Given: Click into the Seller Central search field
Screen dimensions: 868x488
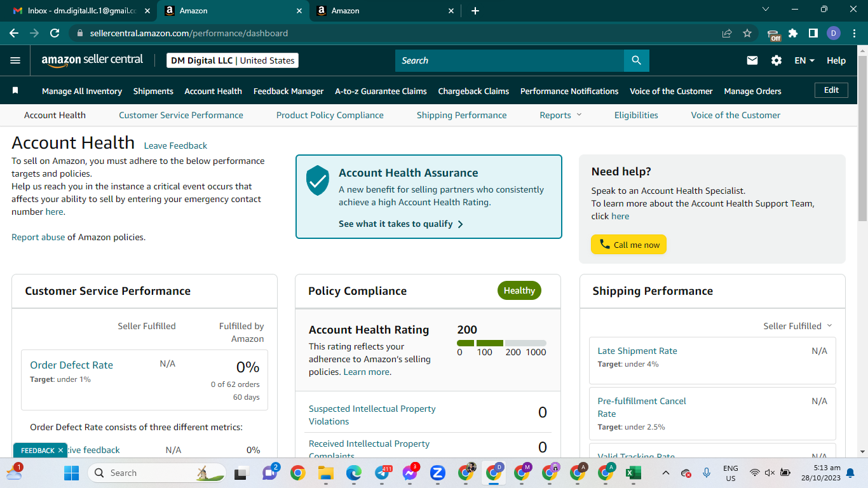Looking at the screenshot, I should pyautogui.click(x=510, y=60).
